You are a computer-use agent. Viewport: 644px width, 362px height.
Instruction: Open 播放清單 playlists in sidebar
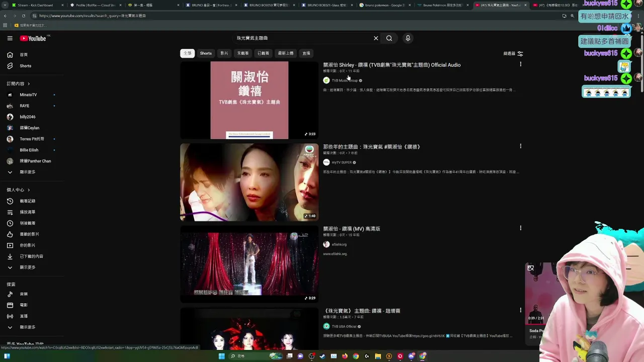(21, 212)
